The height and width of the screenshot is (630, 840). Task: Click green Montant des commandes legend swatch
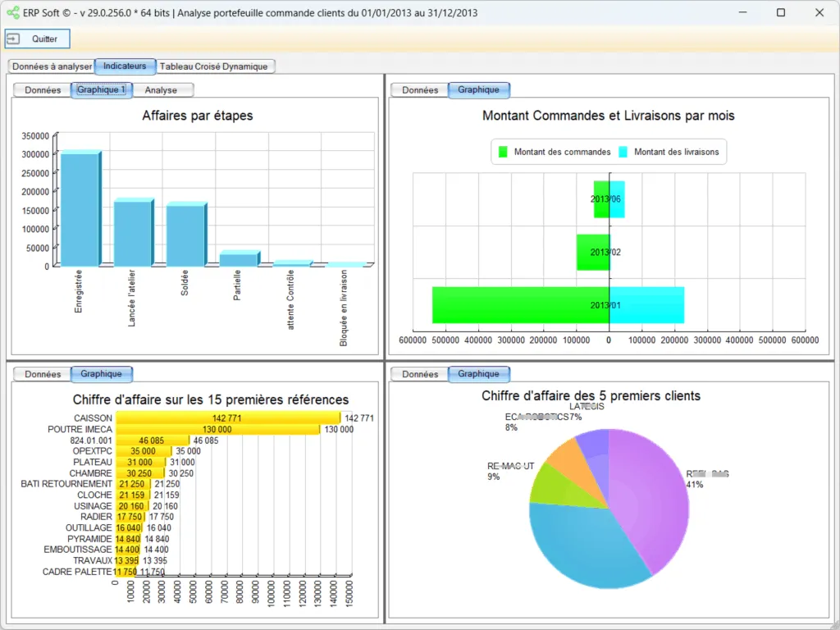504,152
